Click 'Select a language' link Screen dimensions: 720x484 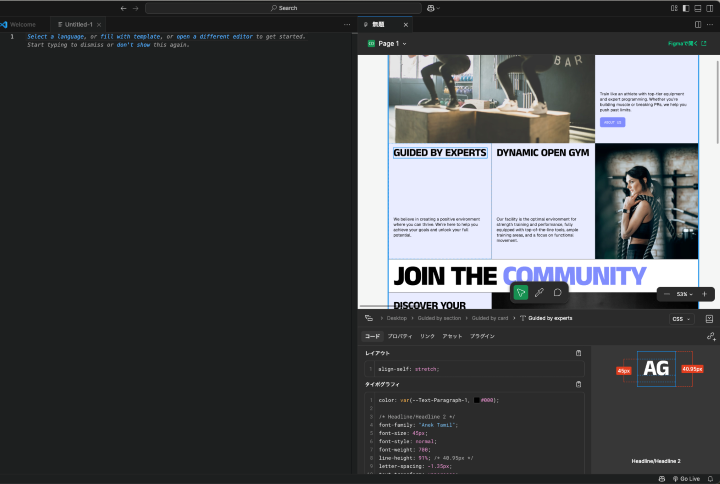tap(56, 37)
